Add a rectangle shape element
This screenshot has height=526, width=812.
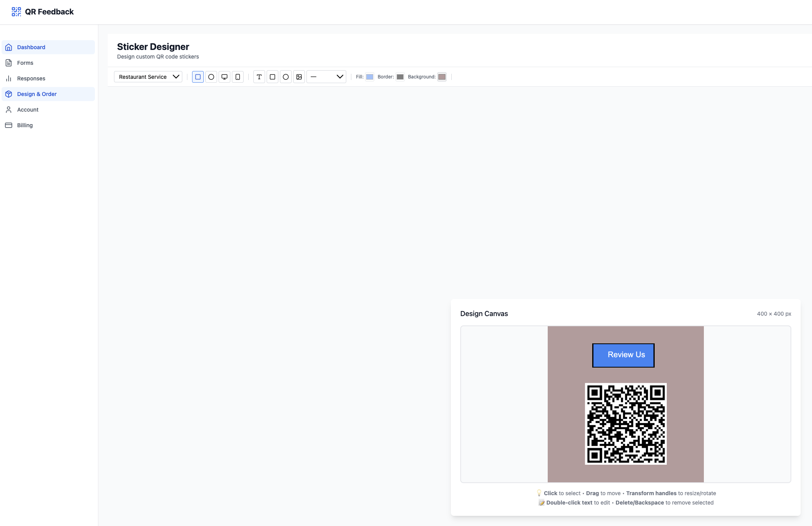pos(272,77)
